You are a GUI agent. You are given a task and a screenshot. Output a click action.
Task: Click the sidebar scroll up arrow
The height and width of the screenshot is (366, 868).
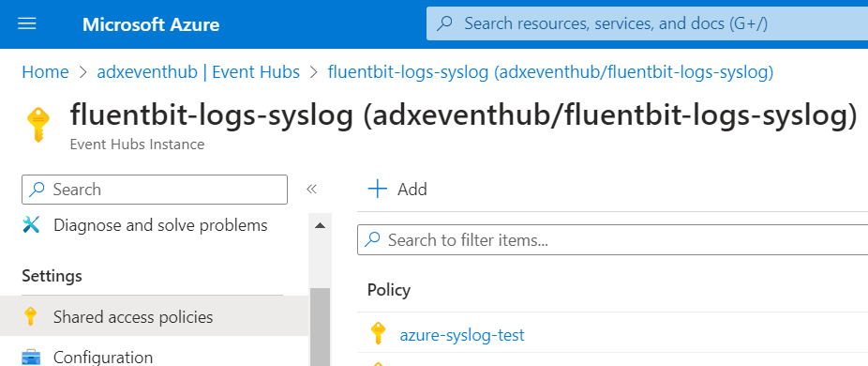tap(320, 225)
